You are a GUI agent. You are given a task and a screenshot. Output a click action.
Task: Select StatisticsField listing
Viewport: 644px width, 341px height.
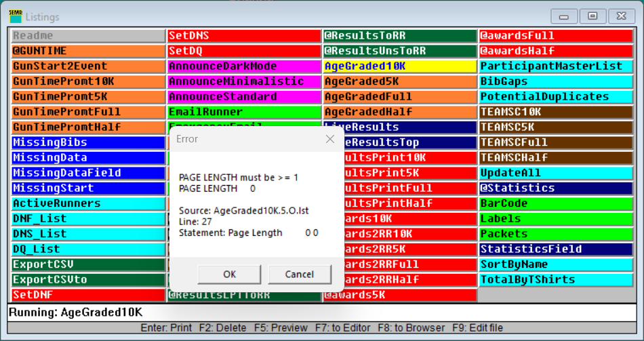(x=556, y=249)
